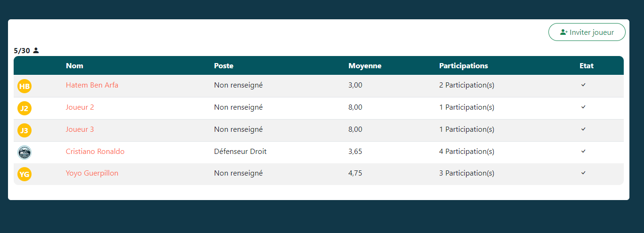The width and height of the screenshot is (644, 233).
Task: Click the J2 avatar badge
Action: pos(24,108)
